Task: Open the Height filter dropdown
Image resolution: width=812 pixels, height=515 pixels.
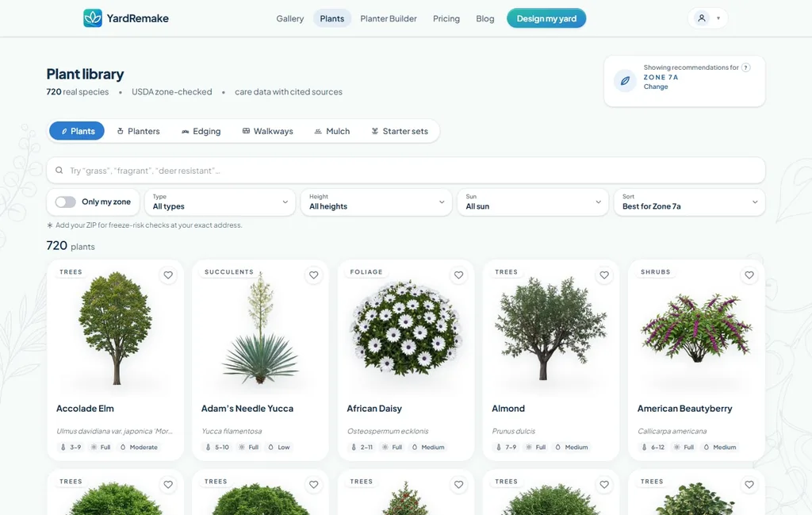Action: pos(377,202)
